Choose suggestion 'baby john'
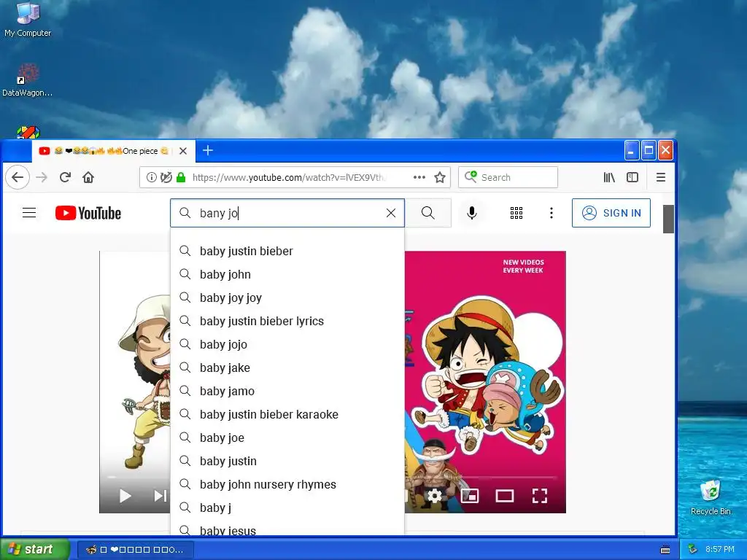Image resolution: width=747 pixels, height=560 pixels. point(287,274)
